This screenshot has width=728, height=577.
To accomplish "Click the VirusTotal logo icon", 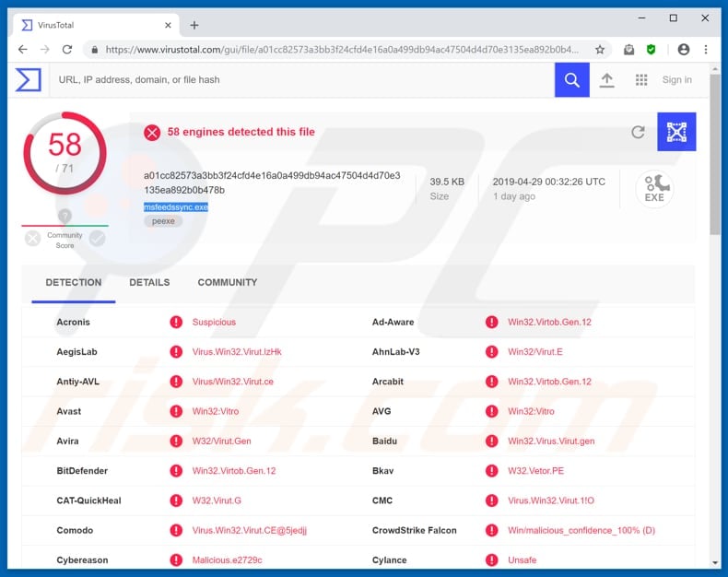I will click(29, 80).
